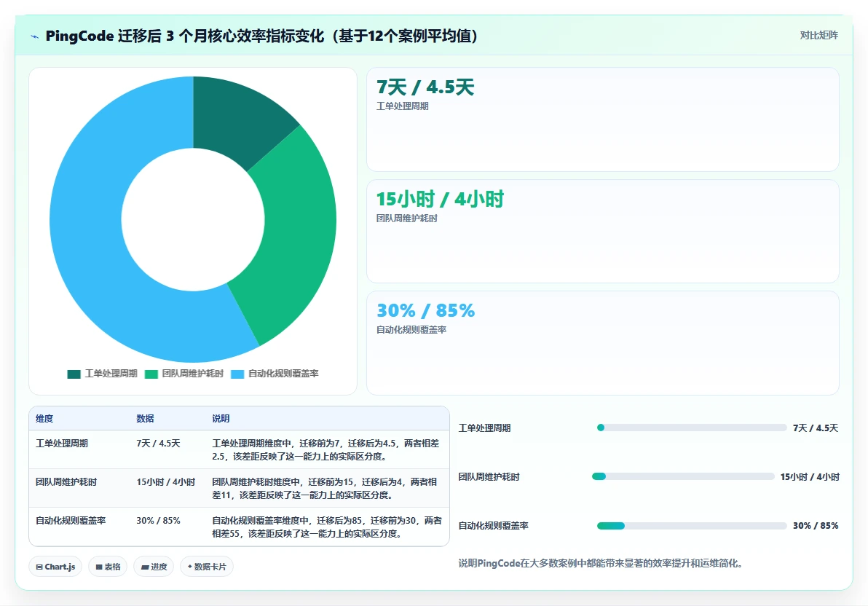Click the 30% / 85% progress value
The width and height of the screenshot is (868, 606).
pos(816,526)
